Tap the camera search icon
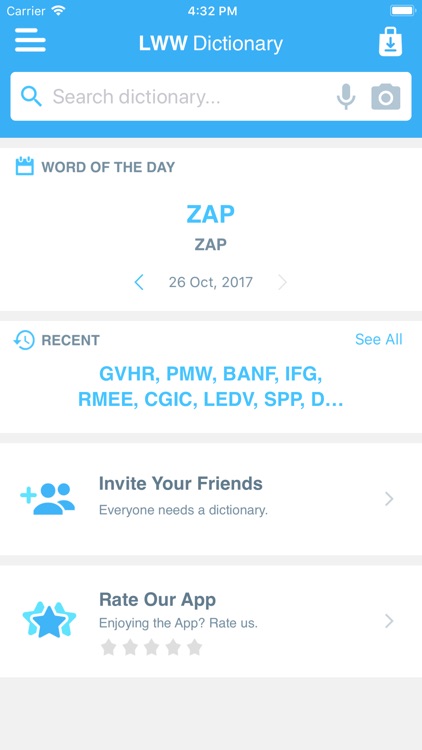The width and height of the screenshot is (422, 750). [x=386, y=97]
